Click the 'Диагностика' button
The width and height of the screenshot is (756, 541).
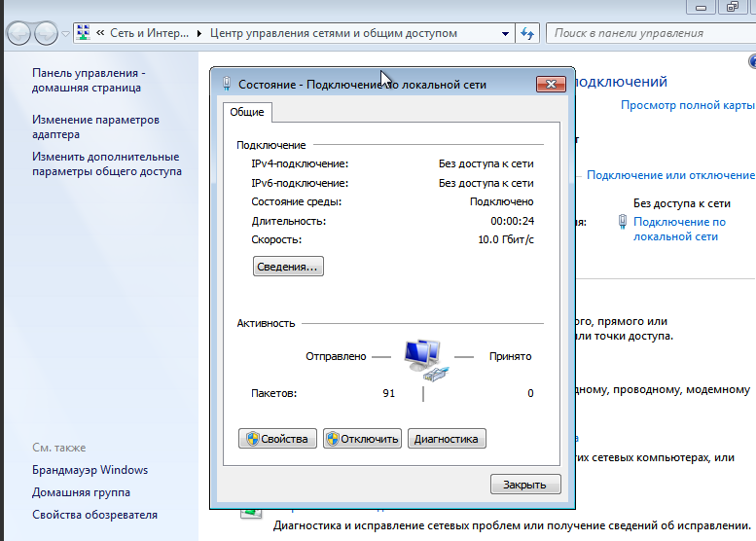[447, 439]
